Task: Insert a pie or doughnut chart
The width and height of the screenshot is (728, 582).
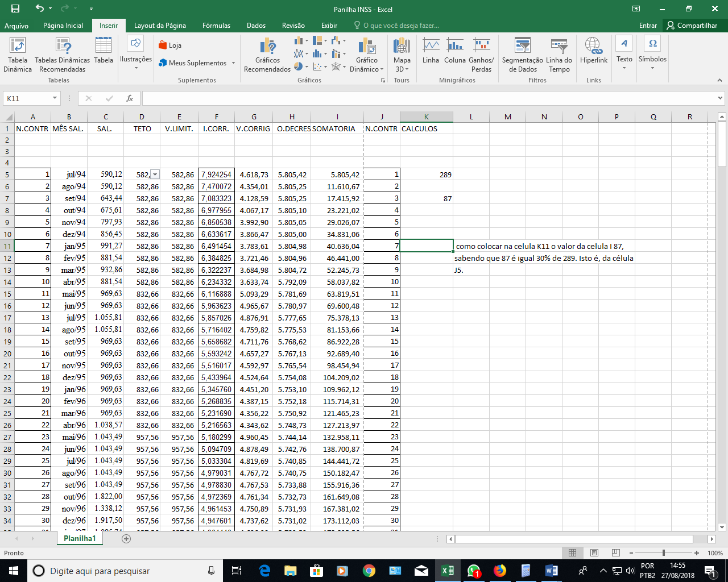Action: pyautogui.click(x=301, y=66)
